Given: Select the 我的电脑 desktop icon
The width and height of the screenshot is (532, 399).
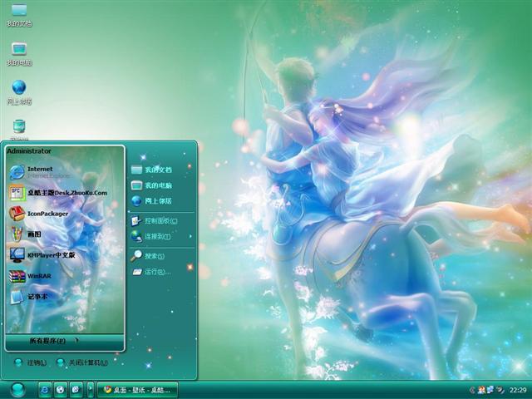Looking at the screenshot, I should pos(19,50).
